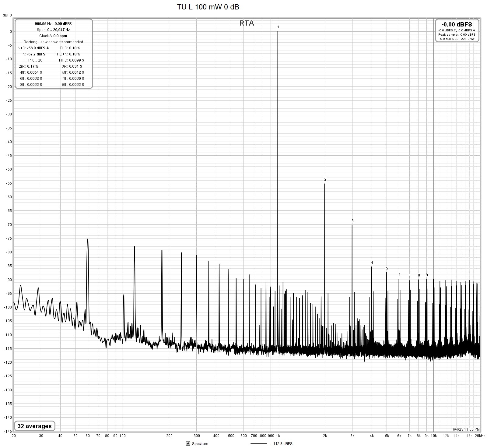Click the TU L 100 mW 0 dB title
The image size is (487, 448).
(x=208, y=7)
